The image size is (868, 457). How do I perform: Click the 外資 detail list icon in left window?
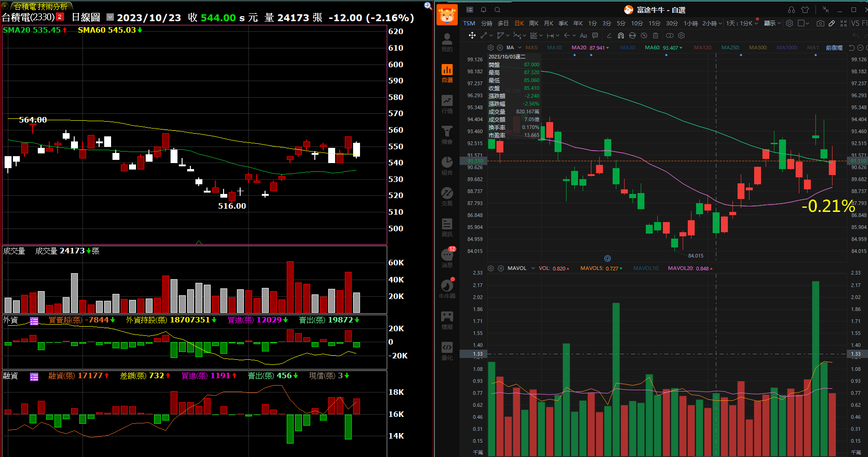pos(34,321)
